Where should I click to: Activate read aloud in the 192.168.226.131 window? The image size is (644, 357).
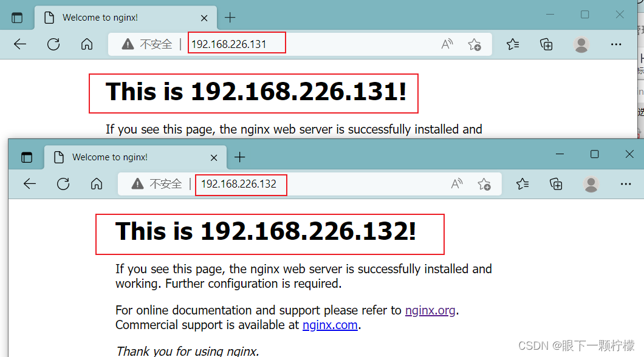point(447,44)
